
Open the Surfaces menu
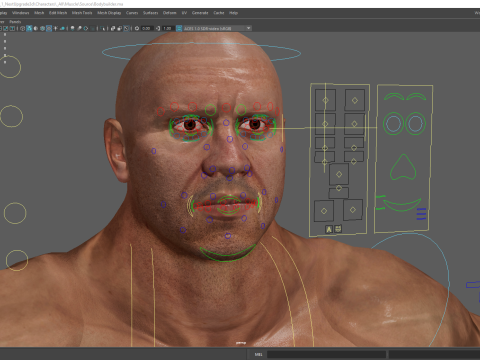(x=150, y=13)
